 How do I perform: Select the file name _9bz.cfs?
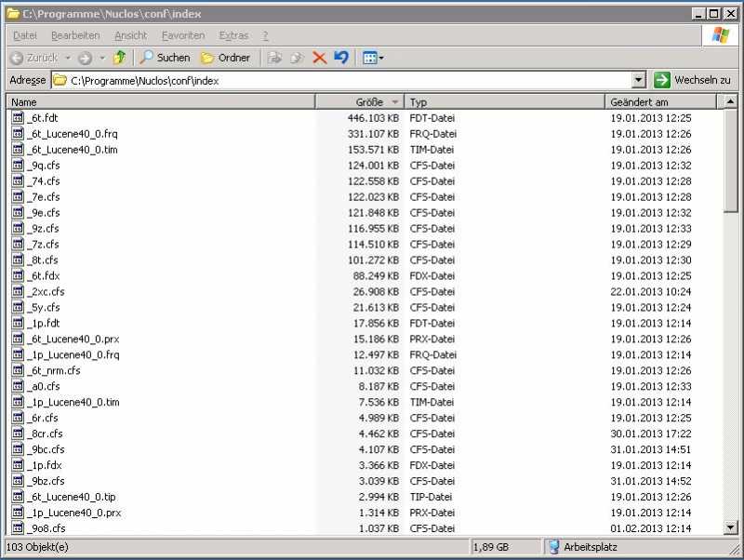(46, 481)
